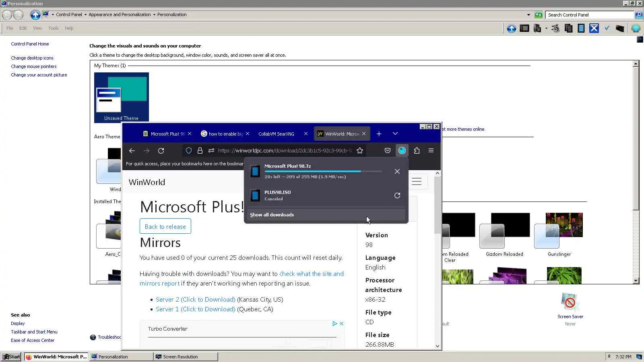The image size is (644, 362).
Task: Click the checkmark toolbar icon
Action: point(607,28)
